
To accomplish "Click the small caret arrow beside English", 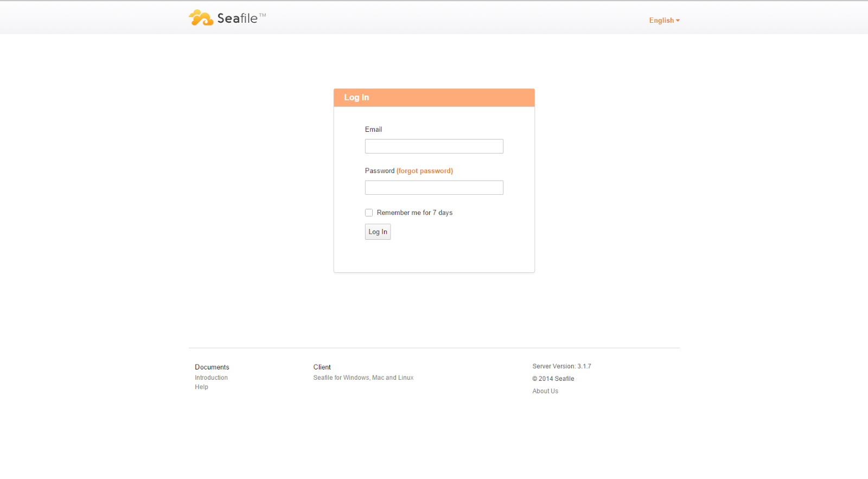I will coord(678,21).
